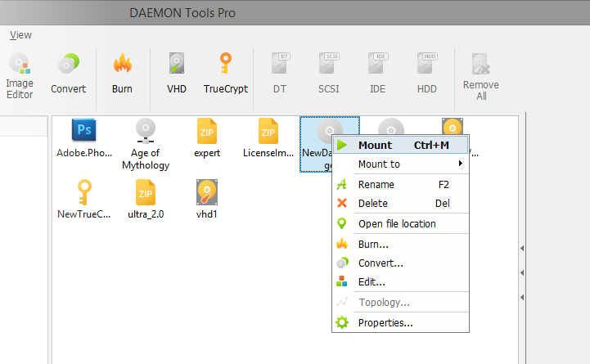Select the Adobe Photoshop image thumbnail

84,137
